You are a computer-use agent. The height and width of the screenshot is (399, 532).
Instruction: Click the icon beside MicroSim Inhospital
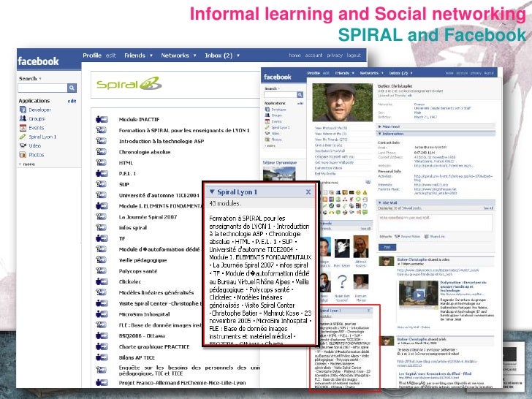[102, 313]
